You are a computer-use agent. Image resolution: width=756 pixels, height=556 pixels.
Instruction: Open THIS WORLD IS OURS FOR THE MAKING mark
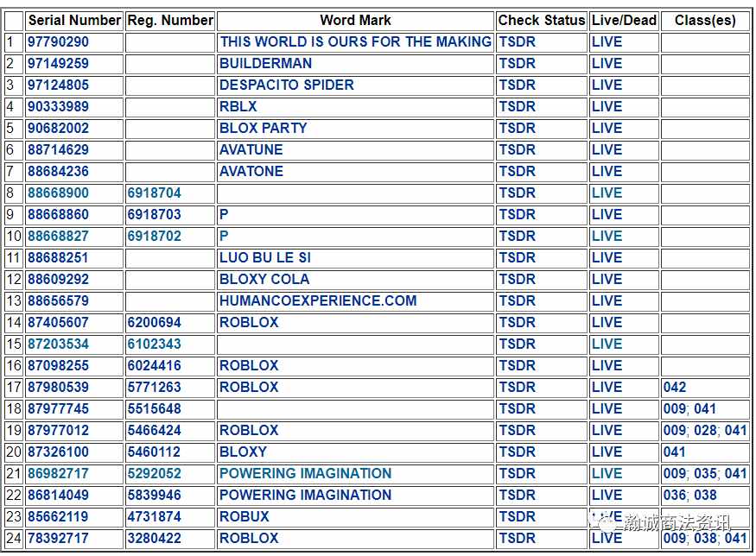coord(355,42)
